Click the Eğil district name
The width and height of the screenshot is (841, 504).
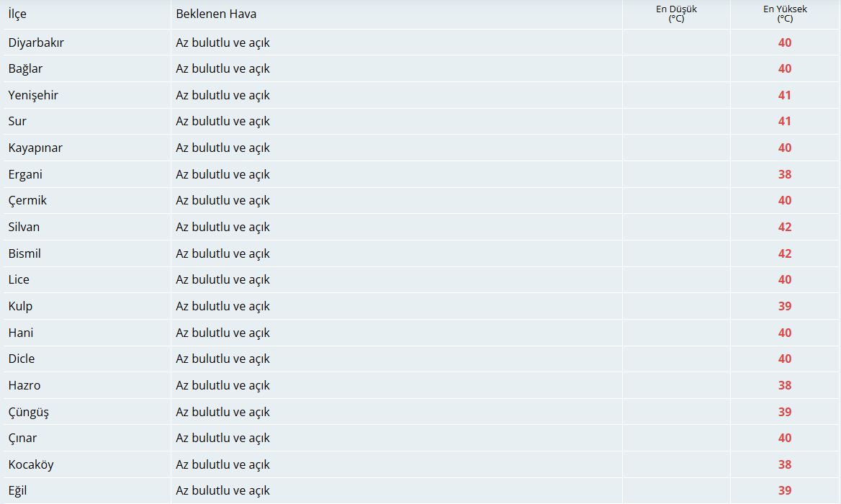(18, 490)
